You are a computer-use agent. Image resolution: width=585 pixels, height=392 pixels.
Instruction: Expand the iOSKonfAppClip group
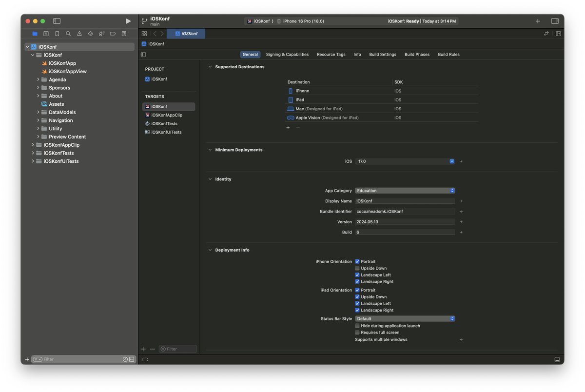tap(33, 145)
